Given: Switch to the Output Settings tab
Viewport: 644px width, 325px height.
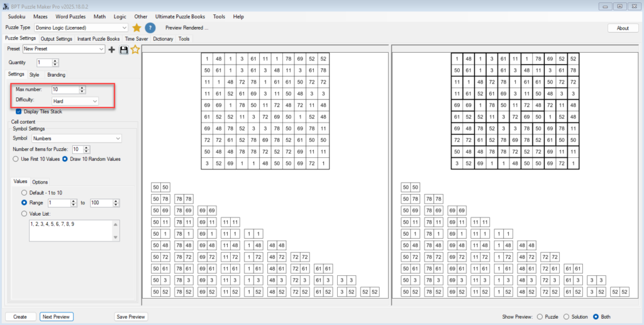Looking at the screenshot, I should 57,39.
